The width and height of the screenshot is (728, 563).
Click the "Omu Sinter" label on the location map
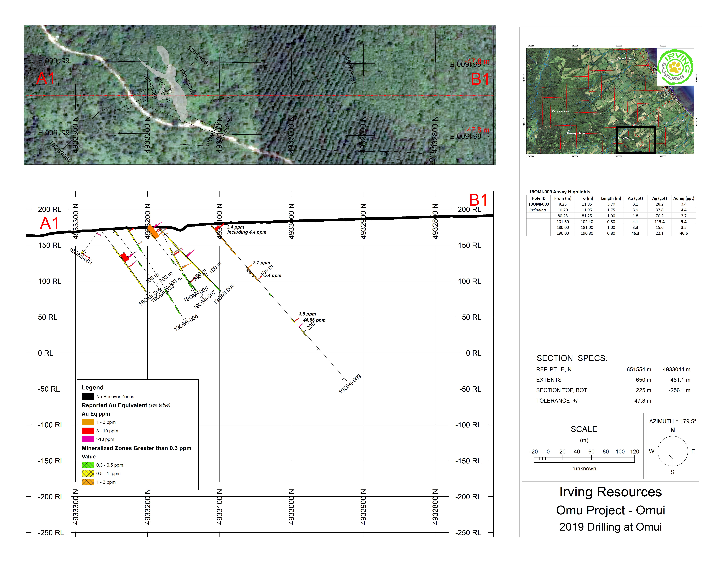625,58
